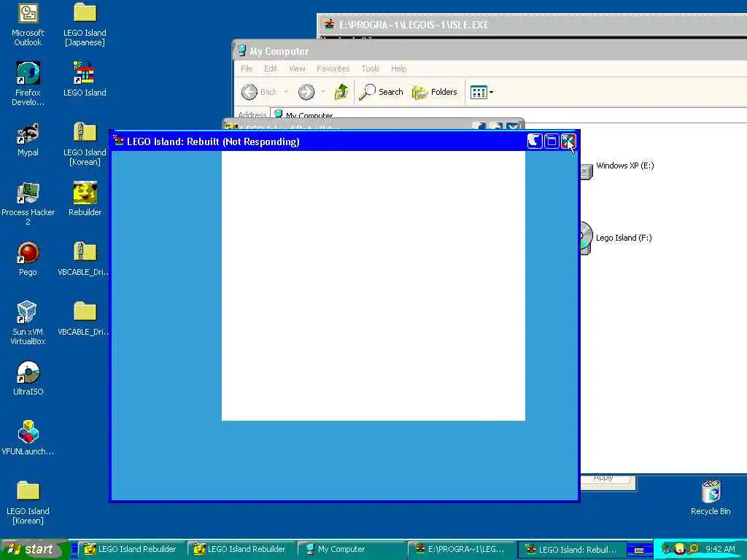Image resolution: width=747 pixels, height=560 pixels.
Task: Open the Help menu in My Computer
Action: pyautogui.click(x=399, y=69)
